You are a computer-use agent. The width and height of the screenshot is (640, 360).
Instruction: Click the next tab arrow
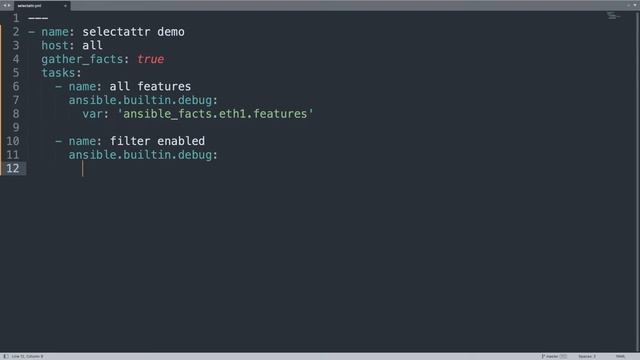(9, 5)
